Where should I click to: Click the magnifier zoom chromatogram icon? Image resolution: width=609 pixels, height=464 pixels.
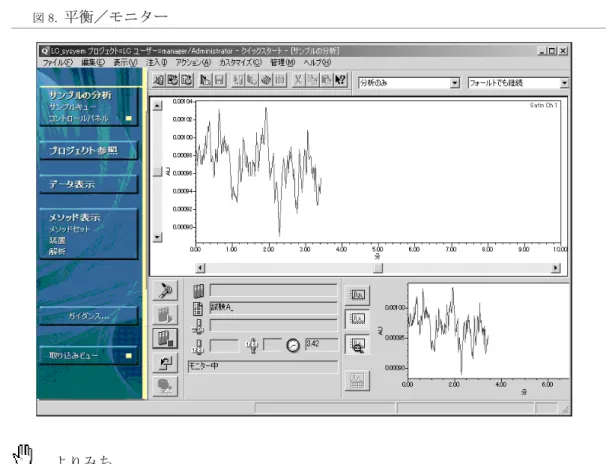click(x=357, y=345)
